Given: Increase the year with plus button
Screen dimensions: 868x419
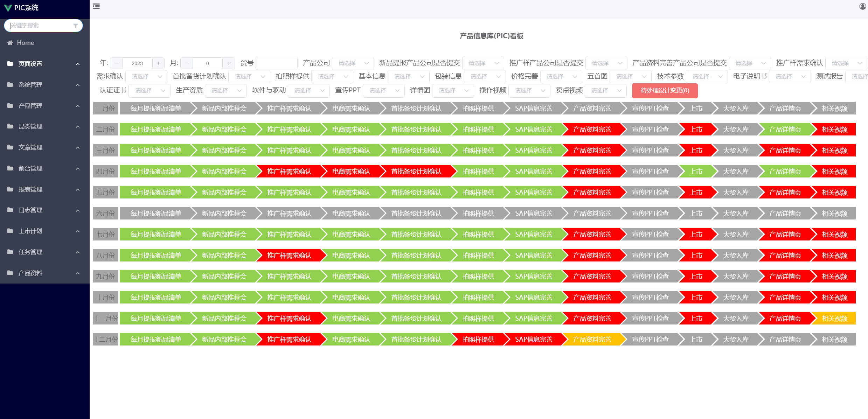Looking at the screenshot, I should (x=158, y=63).
